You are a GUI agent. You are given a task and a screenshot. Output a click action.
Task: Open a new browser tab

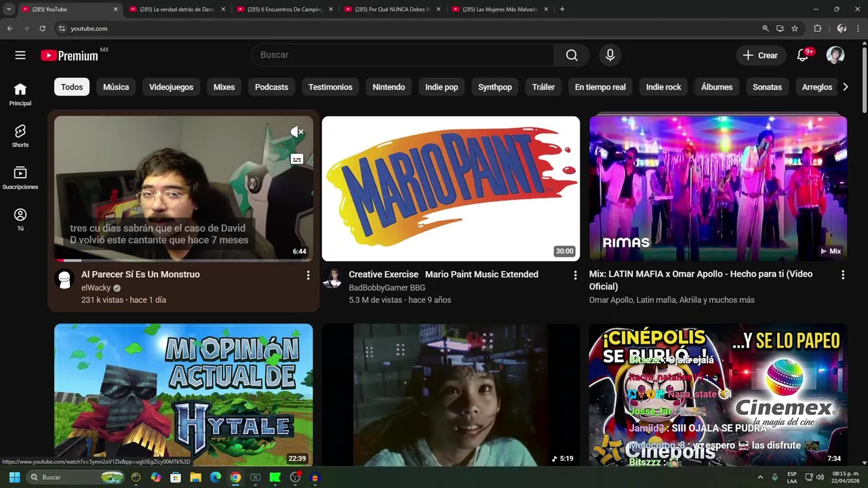pos(562,9)
